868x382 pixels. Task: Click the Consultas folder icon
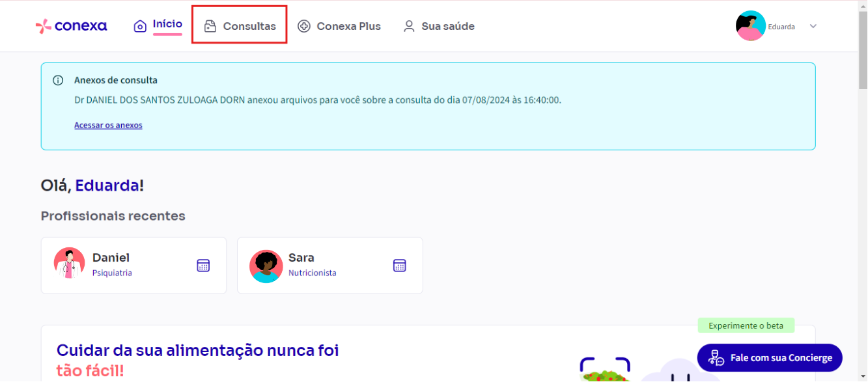[x=210, y=26]
